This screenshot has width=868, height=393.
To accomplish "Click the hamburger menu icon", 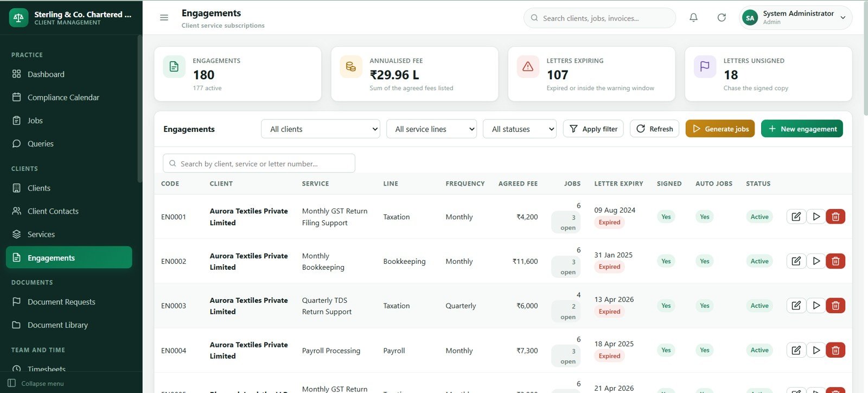I will (164, 17).
